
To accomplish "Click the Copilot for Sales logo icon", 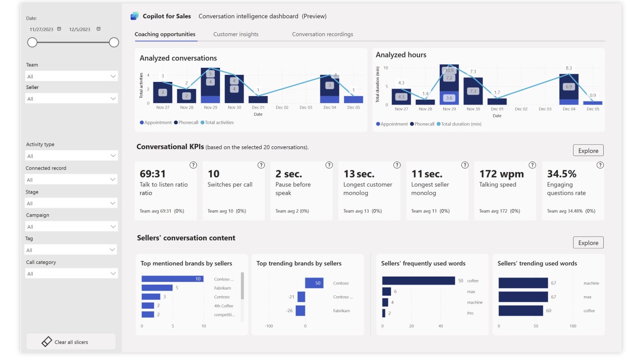I will click(134, 16).
